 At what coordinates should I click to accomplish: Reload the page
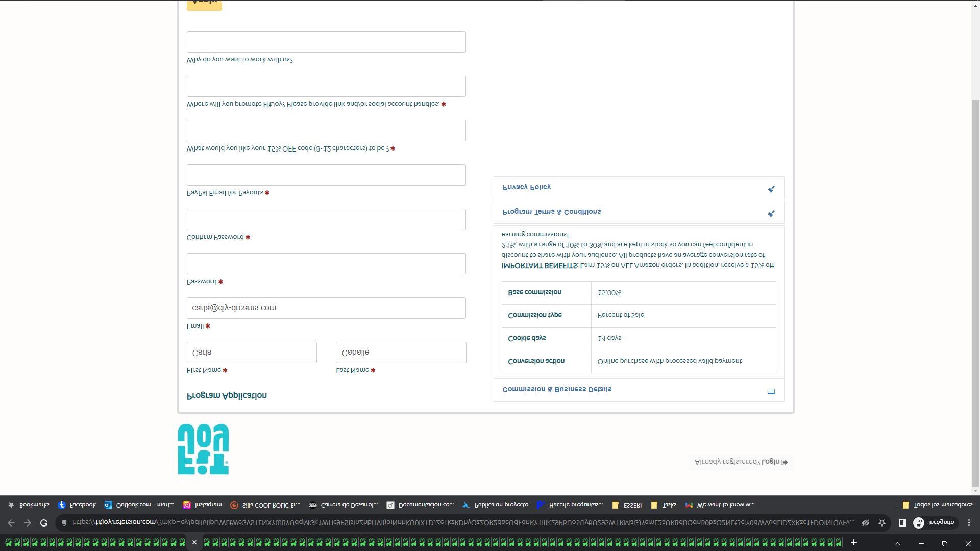[44, 523]
